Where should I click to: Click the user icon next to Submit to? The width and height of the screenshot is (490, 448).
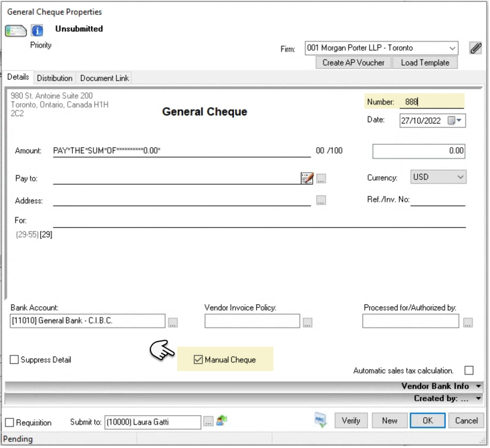pyautogui.click(x=221, y=420)
